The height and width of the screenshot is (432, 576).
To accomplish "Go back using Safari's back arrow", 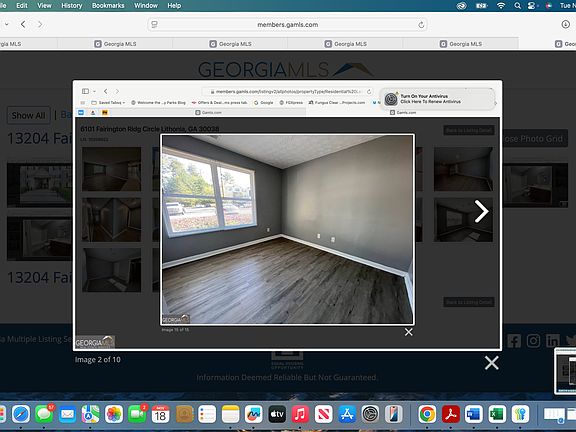I will [x=23, y=24].
